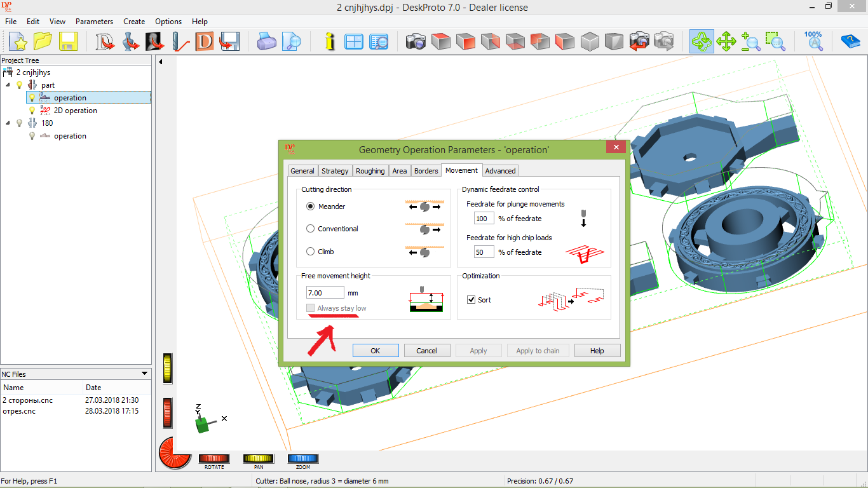868x488 pixels.
Task: Click the cutter toolpath icon in the toolbar
Action: point(180,42)
